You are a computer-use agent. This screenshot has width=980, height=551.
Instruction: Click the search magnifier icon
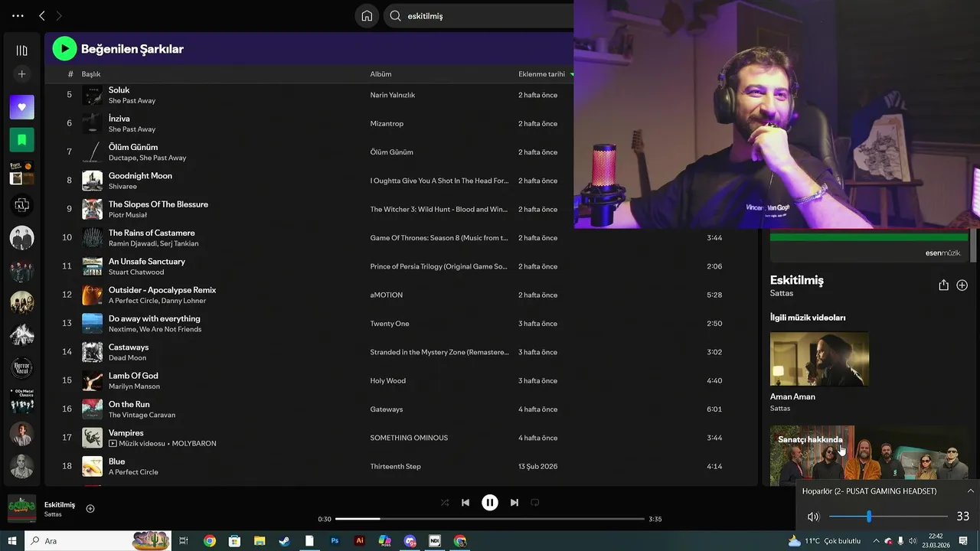coord(396,16)
